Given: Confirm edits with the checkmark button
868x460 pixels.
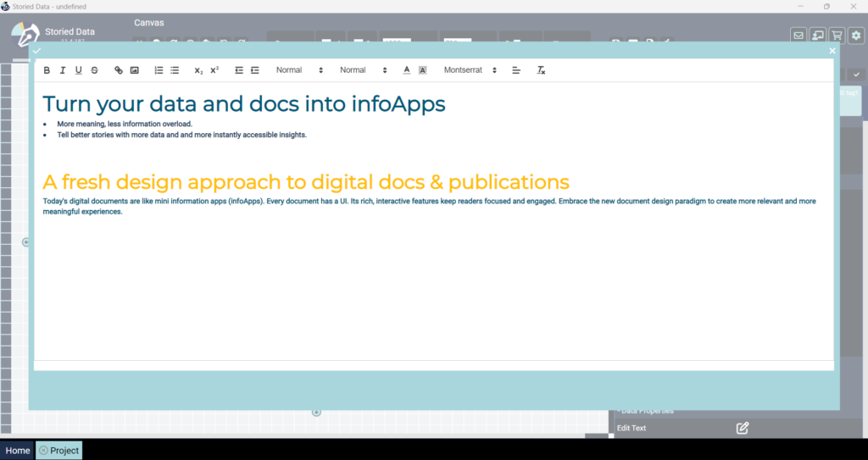Looking at the screenshot, I should (36, 51).
